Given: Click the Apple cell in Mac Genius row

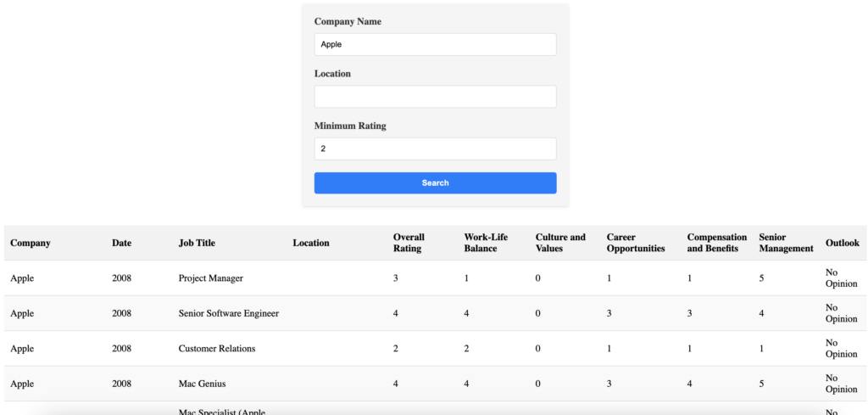Looking at the screenshot, I should [22, 384].
